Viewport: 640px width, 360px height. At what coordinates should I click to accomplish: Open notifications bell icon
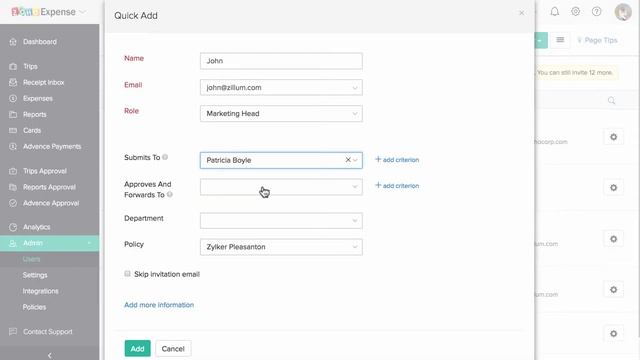coord(554,11)
